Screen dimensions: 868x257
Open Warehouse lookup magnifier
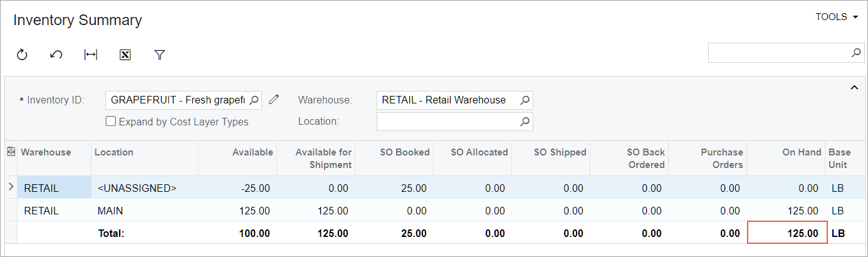(x=525, y=100)
